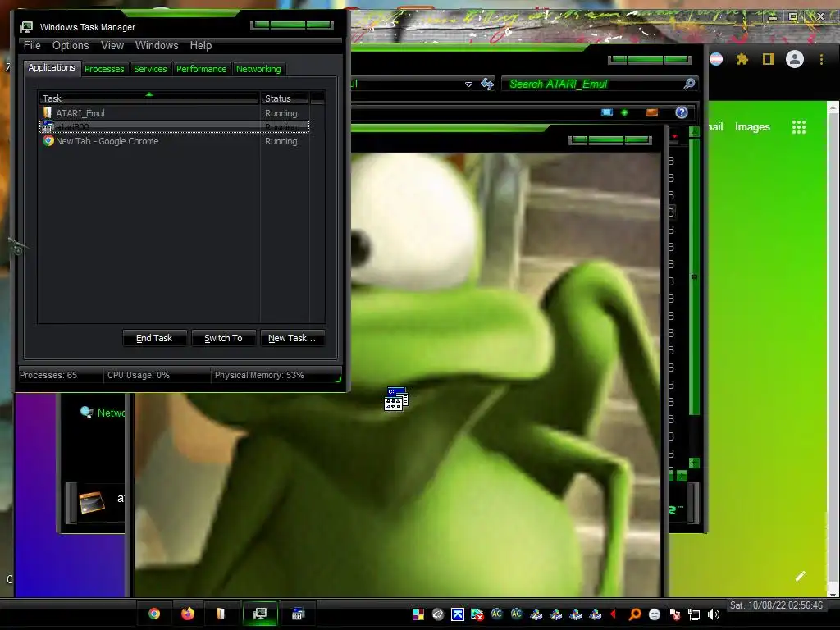Switch to the Services tab
Viewport: 840px width, 630px height.
150,69
